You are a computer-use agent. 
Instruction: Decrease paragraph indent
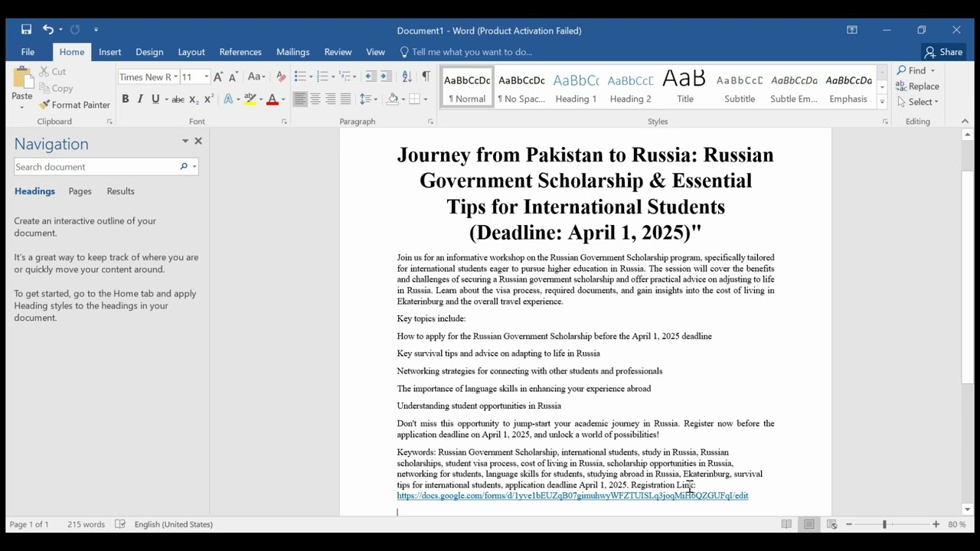(371, 77)
